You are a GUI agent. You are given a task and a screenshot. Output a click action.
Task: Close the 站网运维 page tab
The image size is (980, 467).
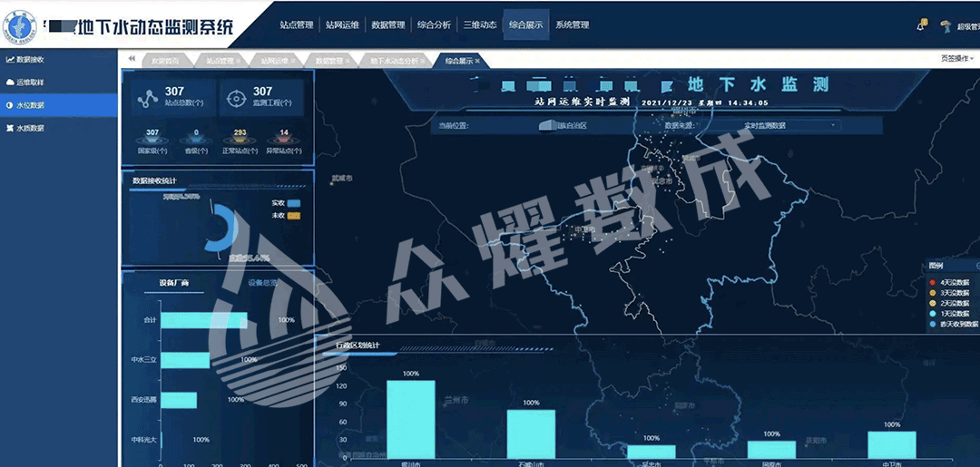(x=292, y=61)
